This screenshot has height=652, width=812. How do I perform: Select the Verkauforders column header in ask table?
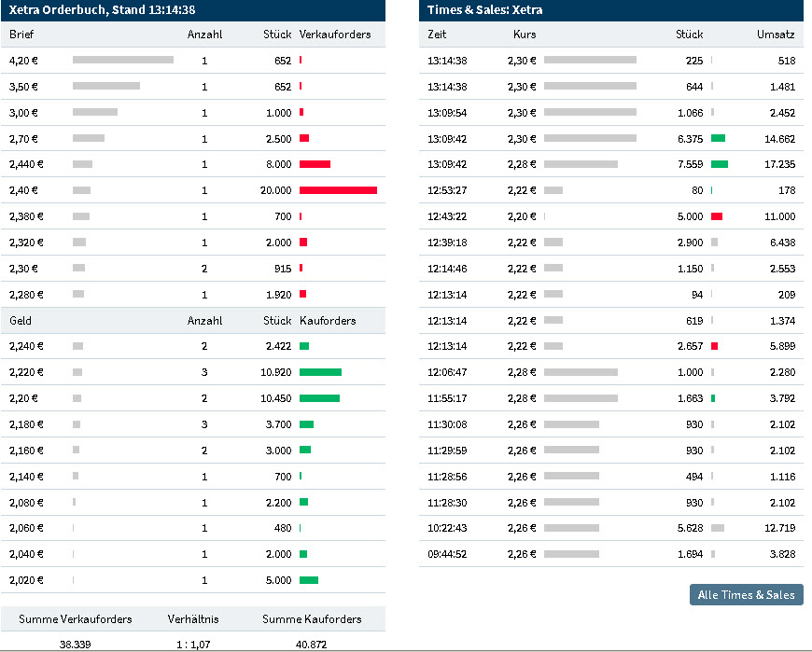[335, 35]
